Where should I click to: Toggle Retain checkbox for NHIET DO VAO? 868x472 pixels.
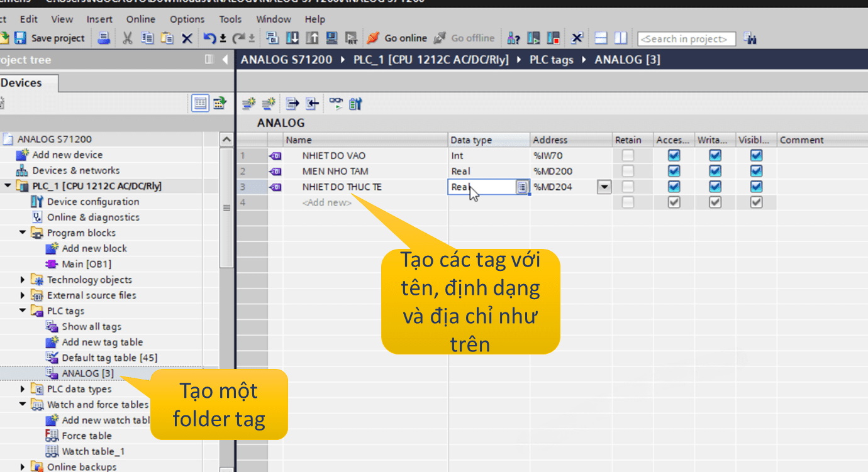pyautogui.click(x=628, y=155)
